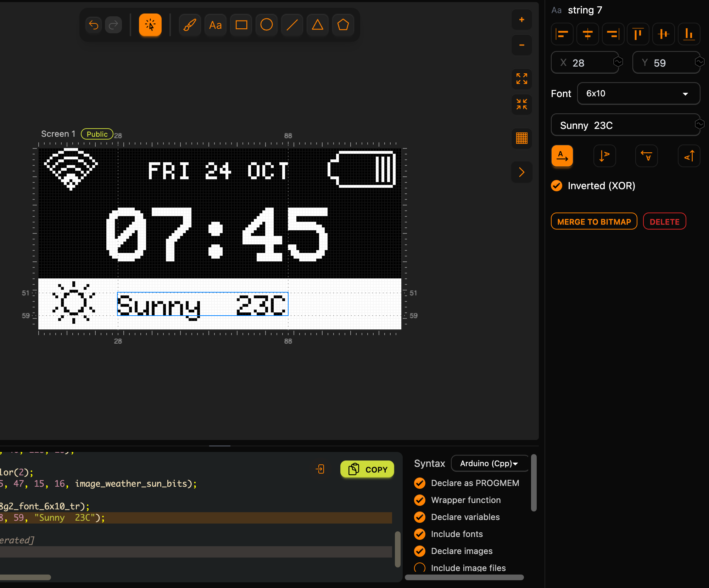Set text direction left-to-right
Image resolution: width=709 pixels, height=588 pixels.
(x=562, y=156)
